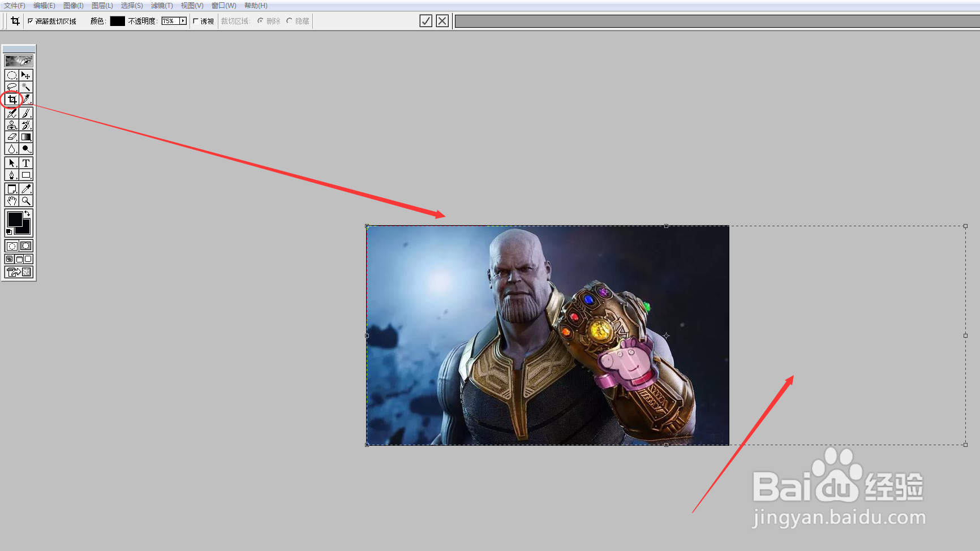Select the Hand tool

[x=11, y=201]
